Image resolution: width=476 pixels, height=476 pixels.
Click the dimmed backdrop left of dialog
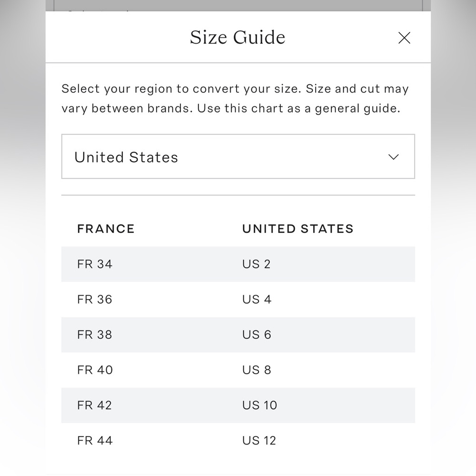[22, 238]
